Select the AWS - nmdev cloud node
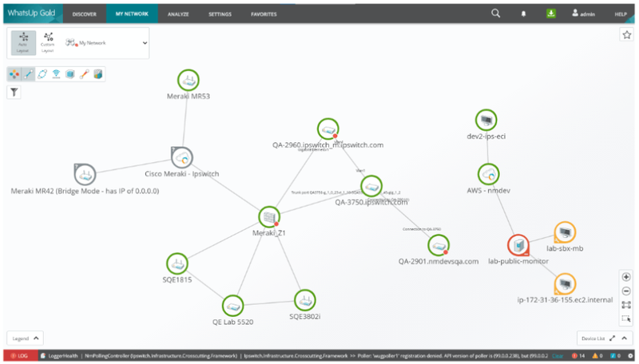Screen dimensions: 639x364 pyautogui.click(x=488, y=174)
